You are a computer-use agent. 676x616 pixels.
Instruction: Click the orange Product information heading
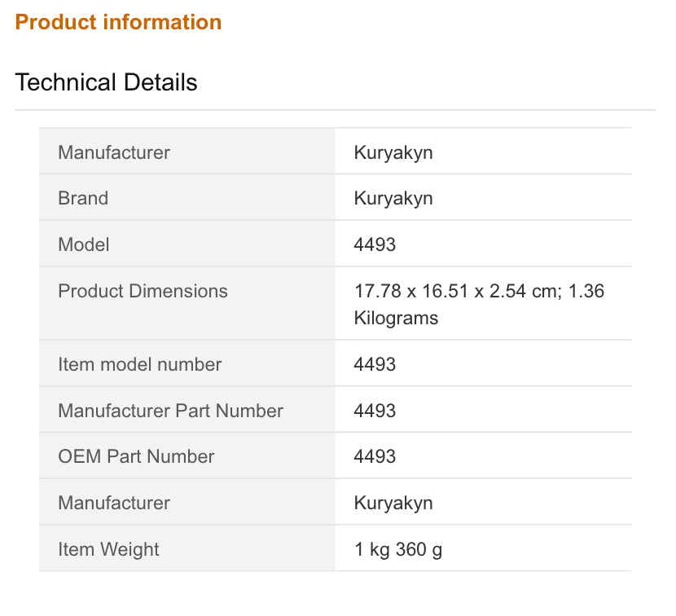(118, 22)
